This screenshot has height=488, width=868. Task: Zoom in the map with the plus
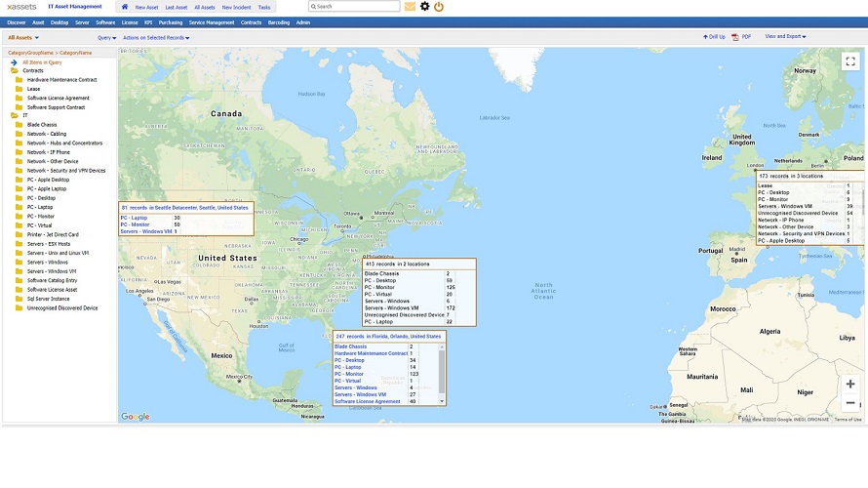[x=850, y=384]
